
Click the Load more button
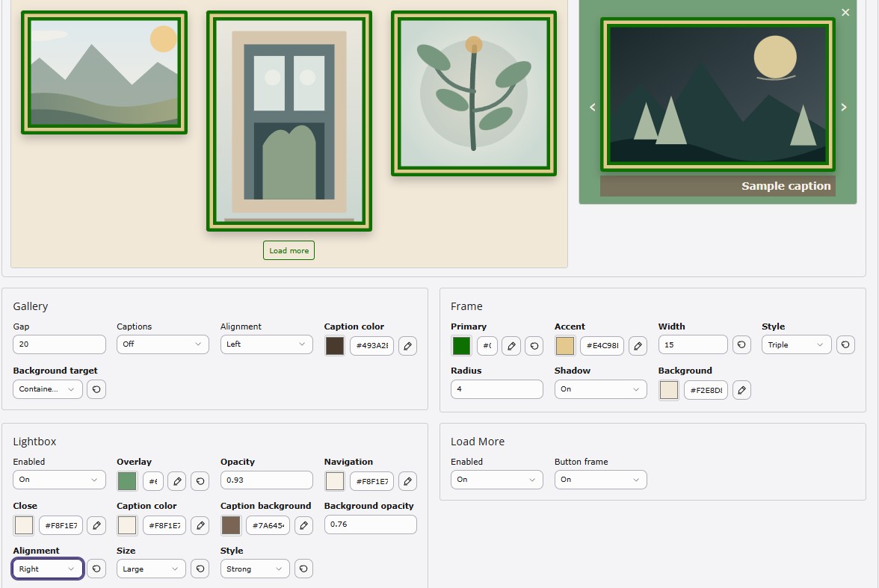[289, 250]
